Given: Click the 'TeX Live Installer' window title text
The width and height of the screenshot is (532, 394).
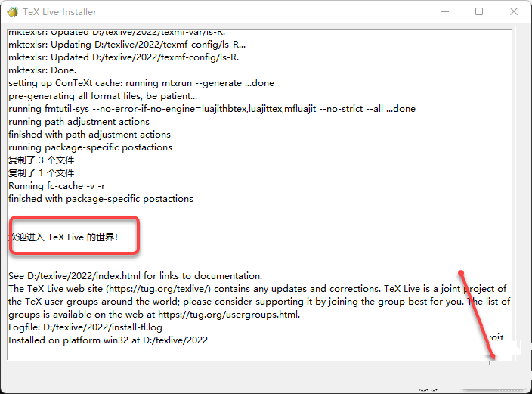Looking at the screenshot, I should (60, 12).
